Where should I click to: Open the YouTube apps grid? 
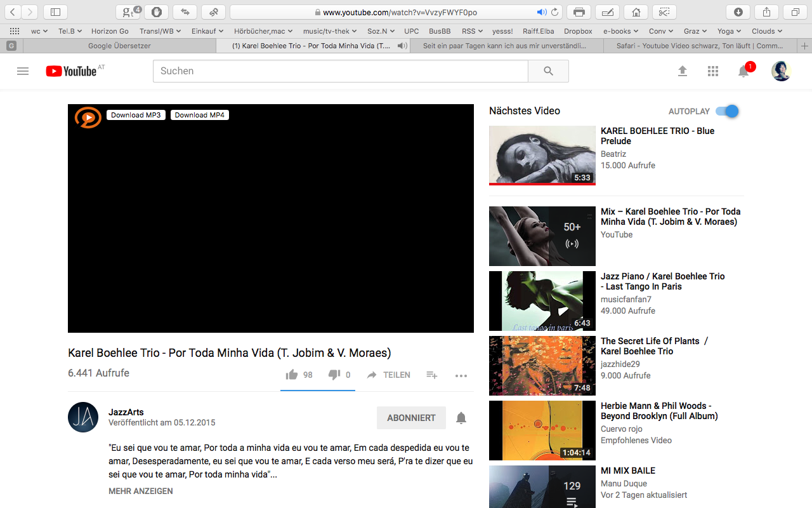coord(713,71)
